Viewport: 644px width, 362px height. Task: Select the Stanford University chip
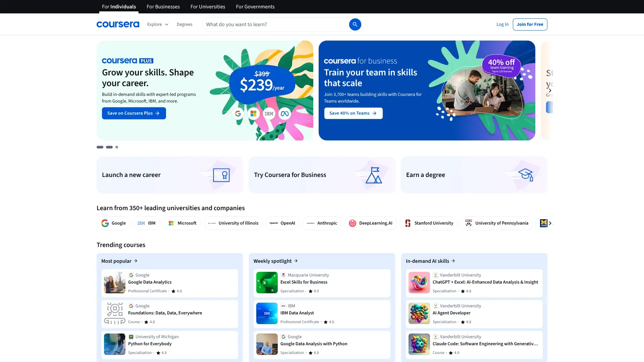click(429, 223)
